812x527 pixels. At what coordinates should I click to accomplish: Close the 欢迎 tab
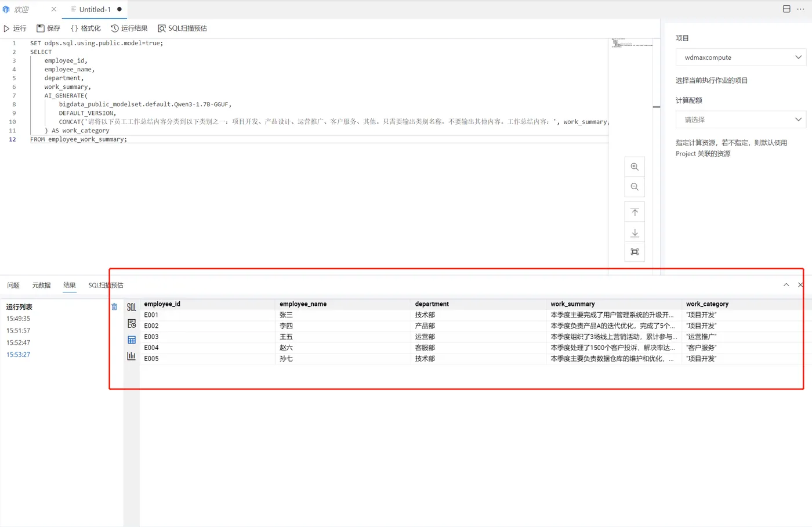54,9
